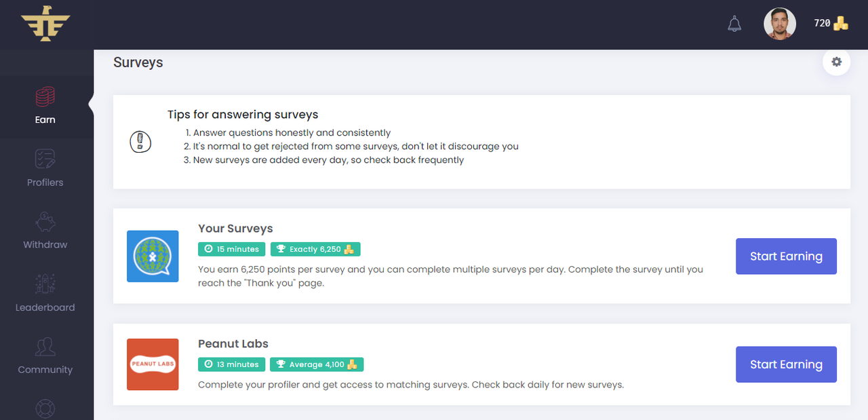Click the Average 4,100 reward badge
868x420 pixels.
coord(317,364)
